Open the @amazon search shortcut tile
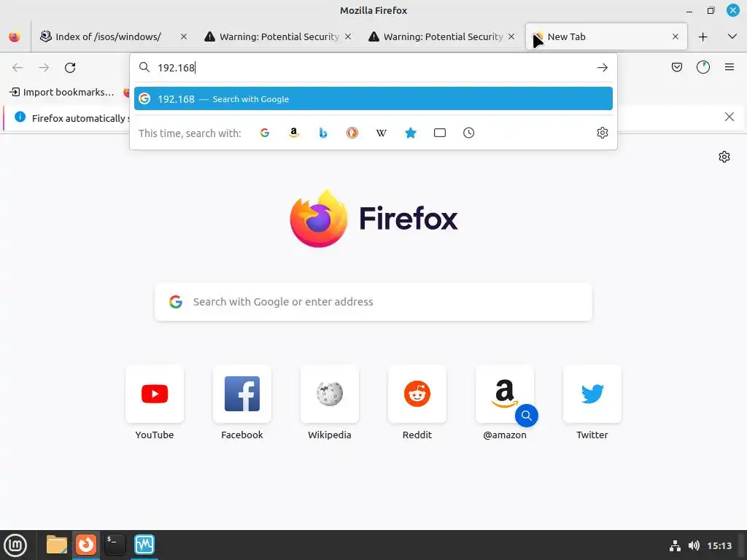The image size is (747, 560). (x=505, y=394)
